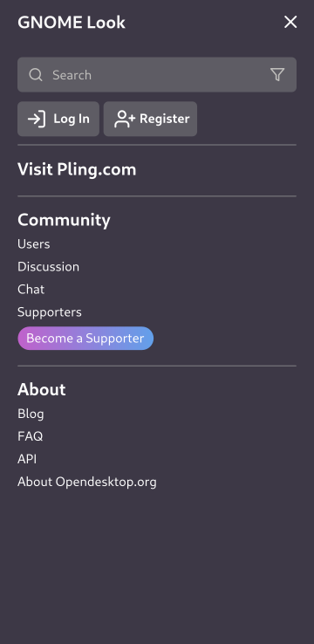
Task: Click the Register person-plus icon
Action: coord(125,119)
